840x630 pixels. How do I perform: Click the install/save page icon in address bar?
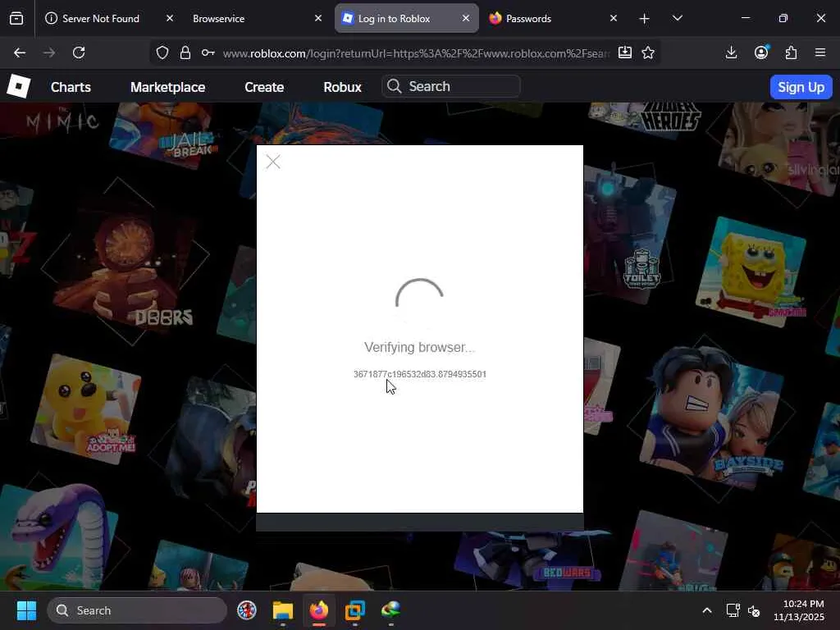click(x=624, y=52)
